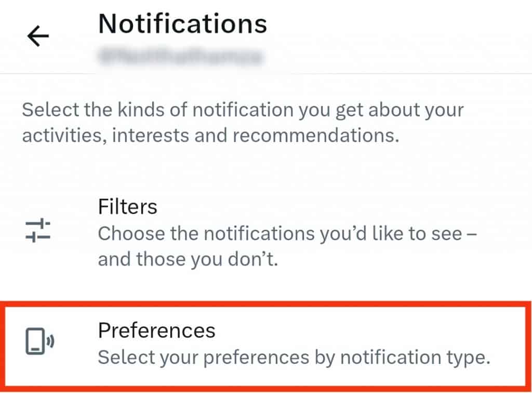Tap the phone-vibration glyph in the highlighted row

coord(38,338)
